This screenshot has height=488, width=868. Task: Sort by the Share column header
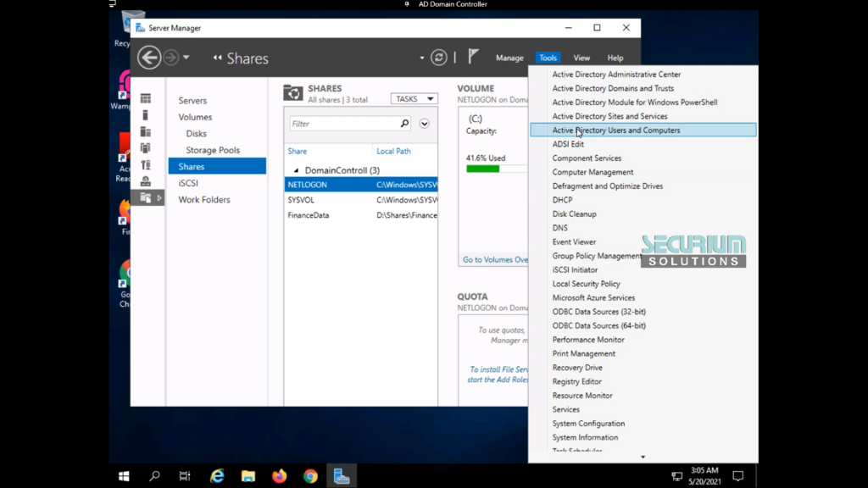point(298,151)
